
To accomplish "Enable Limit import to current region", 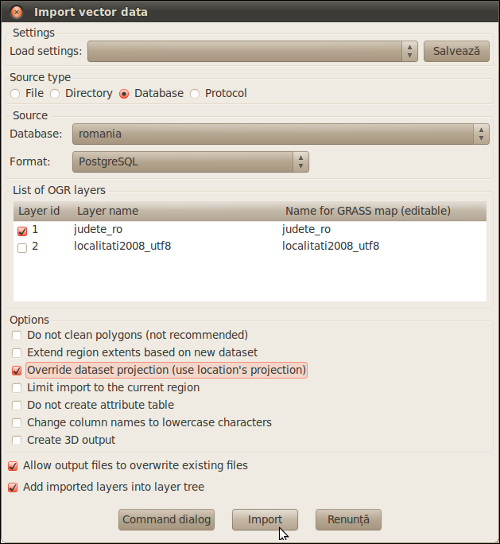I will (x=17, y=388).
